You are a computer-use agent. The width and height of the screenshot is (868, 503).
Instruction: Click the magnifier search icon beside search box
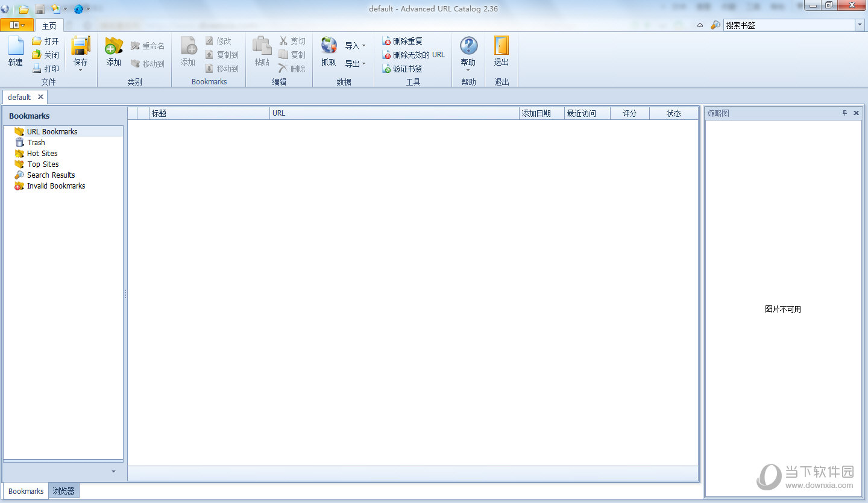point(715,25)
